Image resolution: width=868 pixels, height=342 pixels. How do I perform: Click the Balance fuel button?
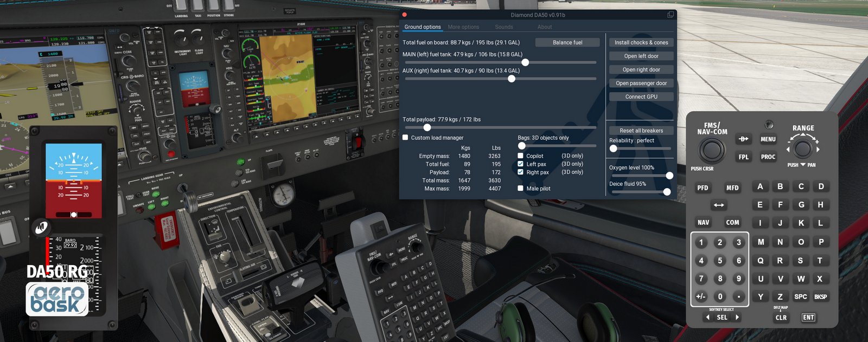(567, 42)
